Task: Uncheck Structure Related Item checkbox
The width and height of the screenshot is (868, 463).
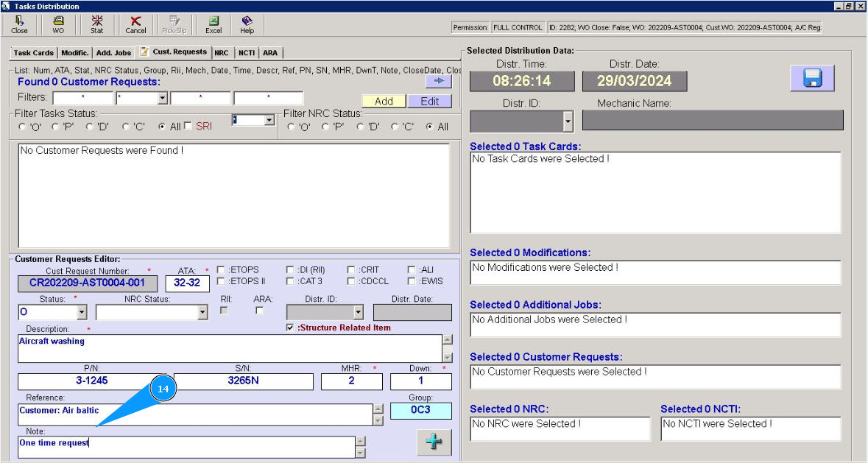Action: click(x=290, y=328)
